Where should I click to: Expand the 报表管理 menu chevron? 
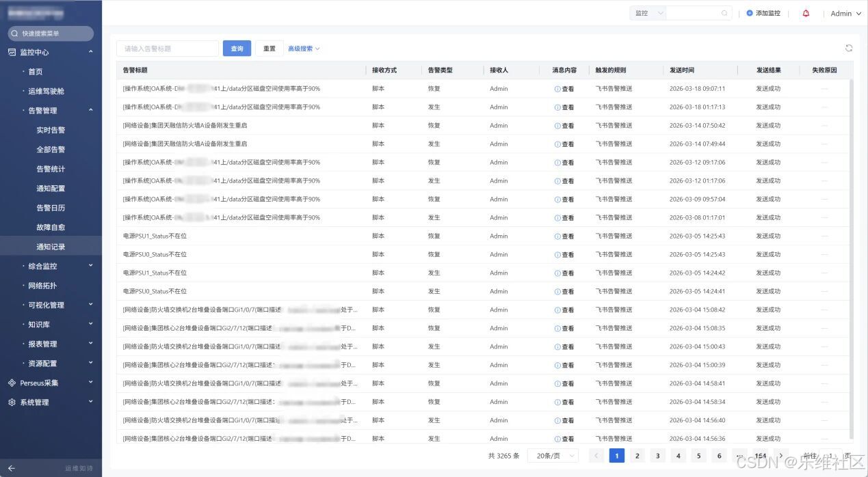click(x=91, y=344)
